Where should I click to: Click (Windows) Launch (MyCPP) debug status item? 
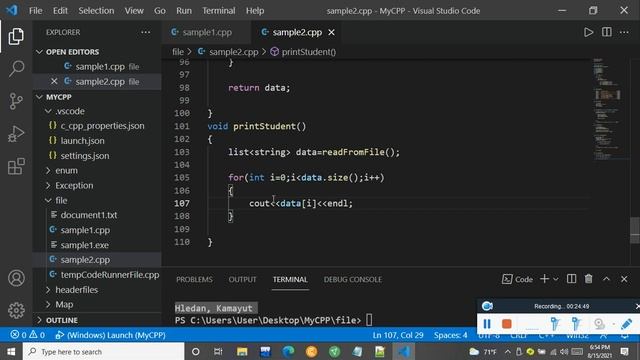click(110, 335)
